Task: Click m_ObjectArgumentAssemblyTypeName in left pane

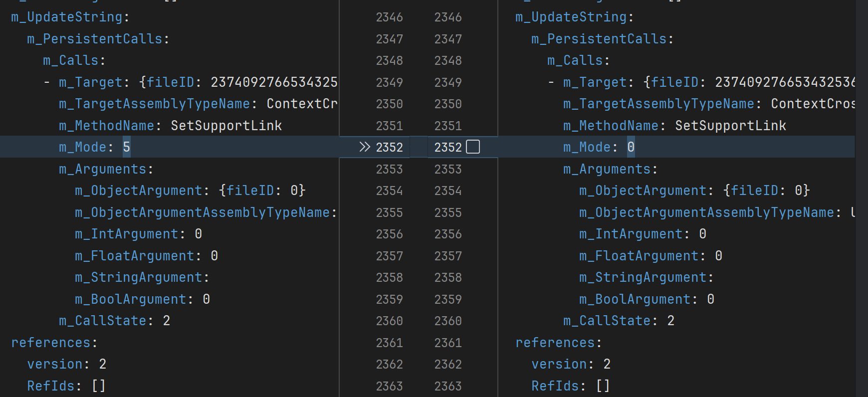Action: 202,212
